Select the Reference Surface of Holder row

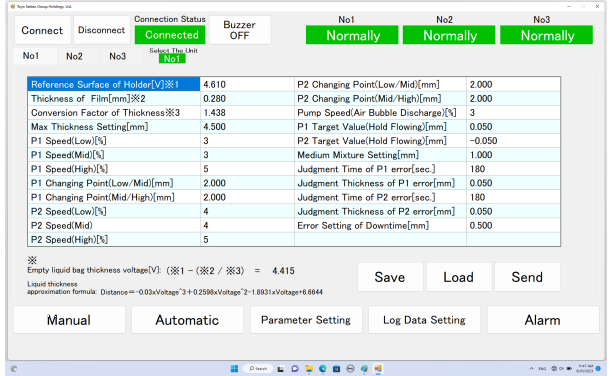point(114,84)
